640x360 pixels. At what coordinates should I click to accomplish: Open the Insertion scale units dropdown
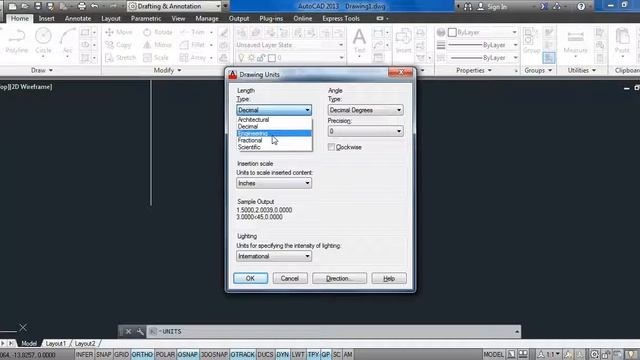click(274, 183)
